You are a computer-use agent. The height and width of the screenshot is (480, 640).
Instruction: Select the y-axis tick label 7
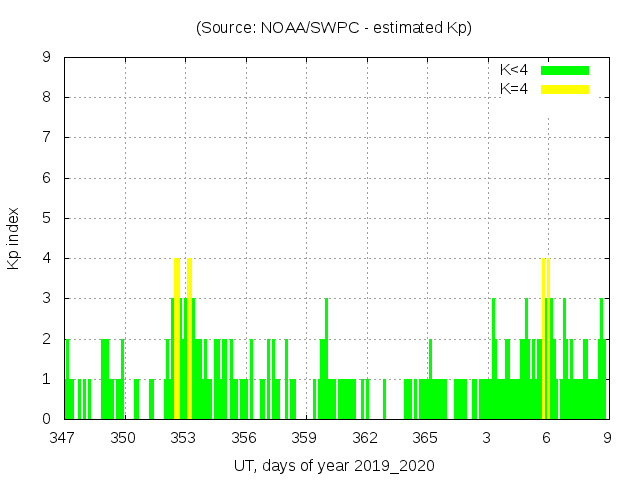tap(46, 138)
